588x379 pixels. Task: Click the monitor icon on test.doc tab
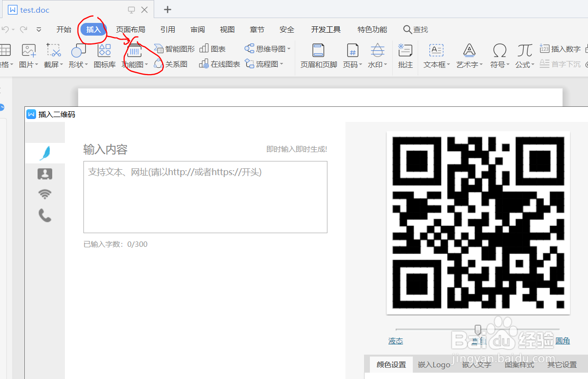coord(131,10)
